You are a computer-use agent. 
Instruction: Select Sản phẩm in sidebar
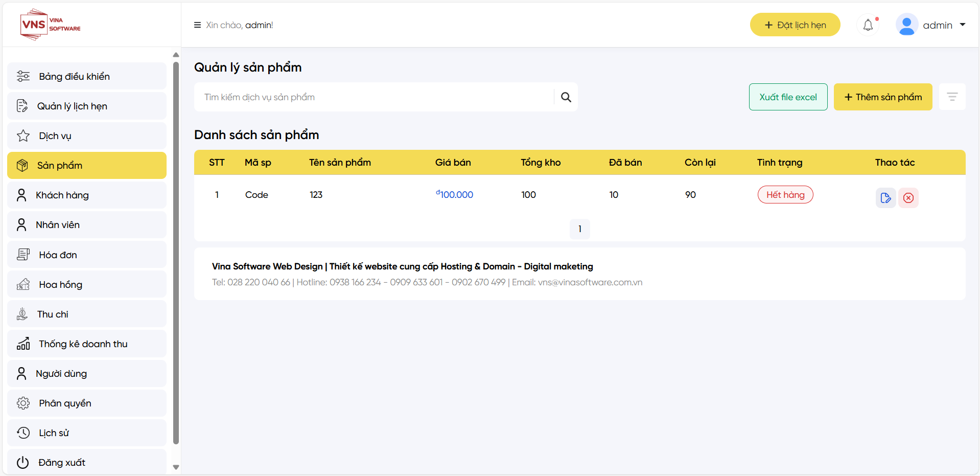(87, 165)
